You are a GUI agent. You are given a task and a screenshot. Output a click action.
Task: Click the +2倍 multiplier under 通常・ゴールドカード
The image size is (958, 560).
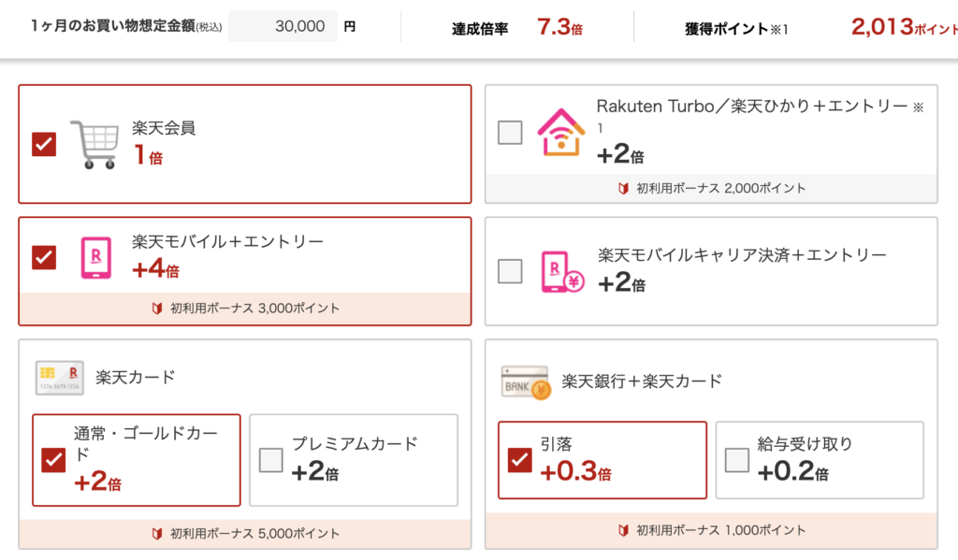coord(97,481)
